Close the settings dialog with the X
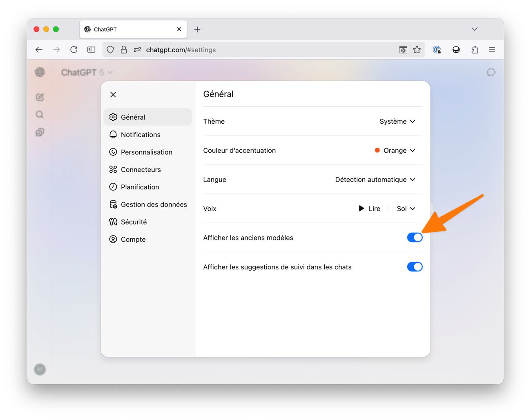Viewport: 531px width, 420px height. (x=113, y=95)
